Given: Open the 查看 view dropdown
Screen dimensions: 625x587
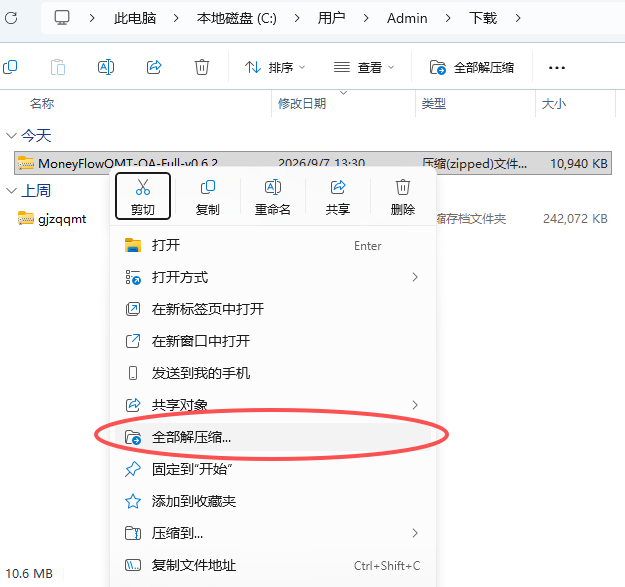Looking at the screenshot, I should click(x=364, y=67).
